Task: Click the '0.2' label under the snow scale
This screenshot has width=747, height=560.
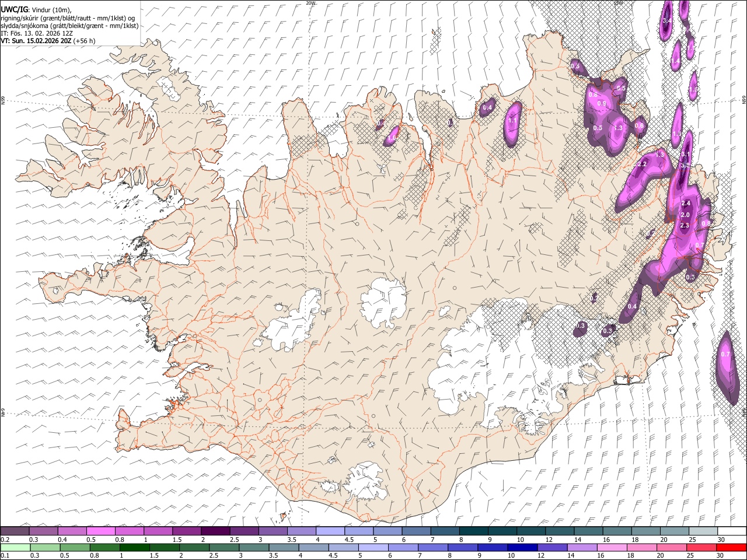Action: pyautogui.click(x=5, y=540)
